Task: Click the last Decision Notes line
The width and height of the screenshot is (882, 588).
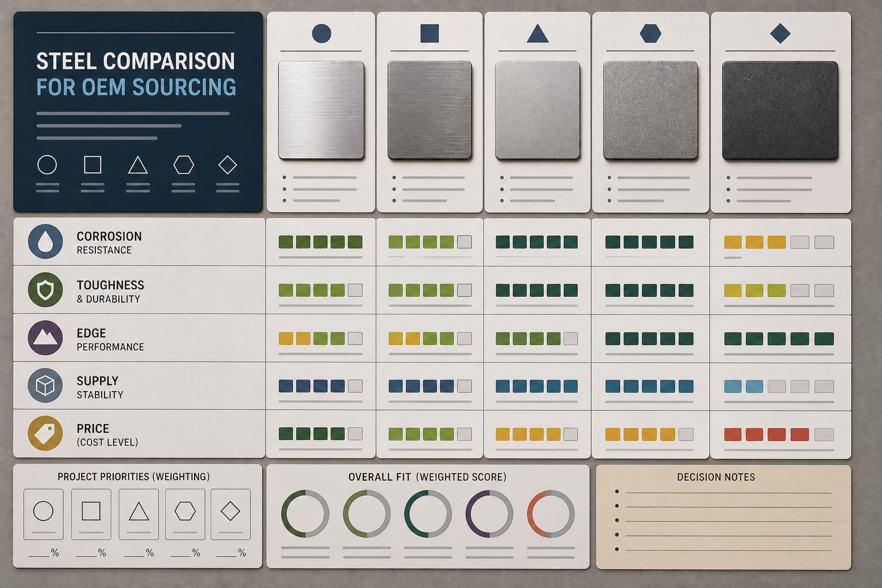Action: click(728, 550)
